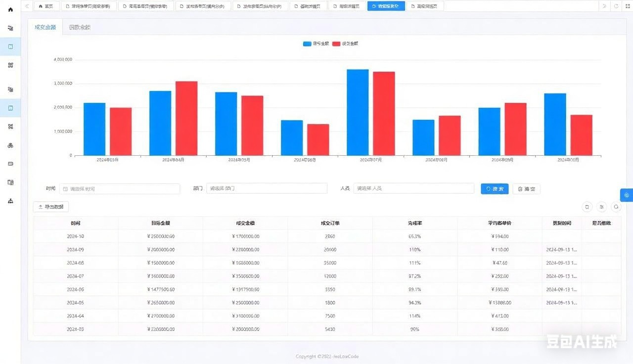Open the tab right of the blue active tab
633x364 pixels.
(425, 6)
